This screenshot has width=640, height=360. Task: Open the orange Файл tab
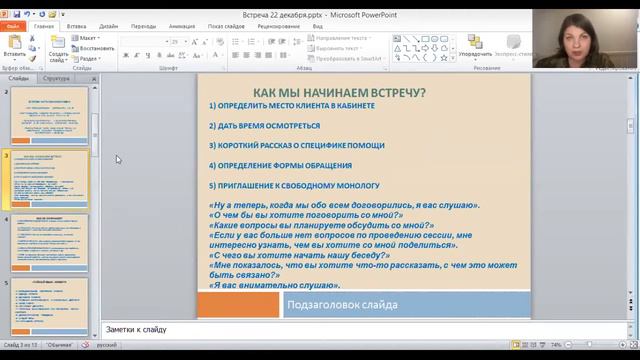click(13, 26)
